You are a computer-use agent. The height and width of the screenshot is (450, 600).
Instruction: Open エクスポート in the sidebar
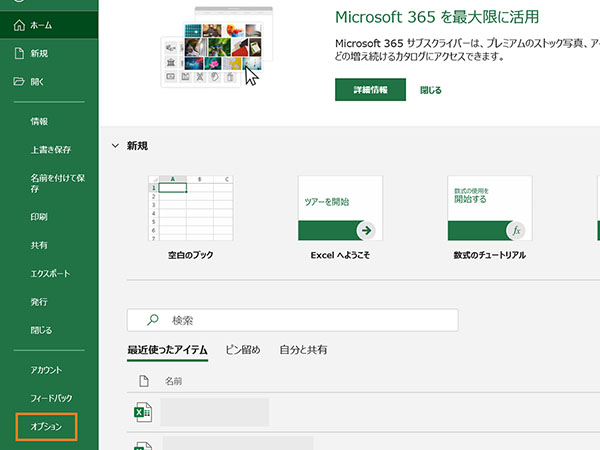coord(49,273)
